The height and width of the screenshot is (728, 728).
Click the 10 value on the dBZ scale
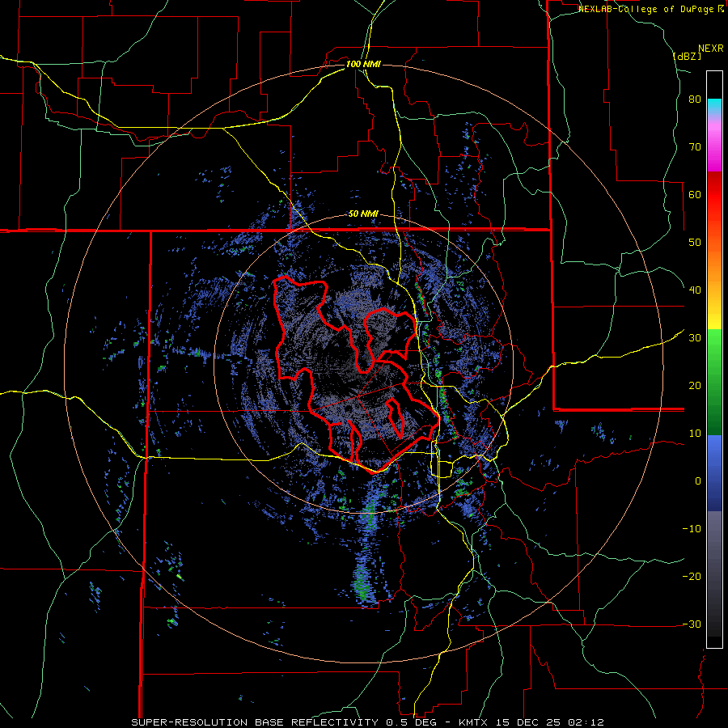695,434
